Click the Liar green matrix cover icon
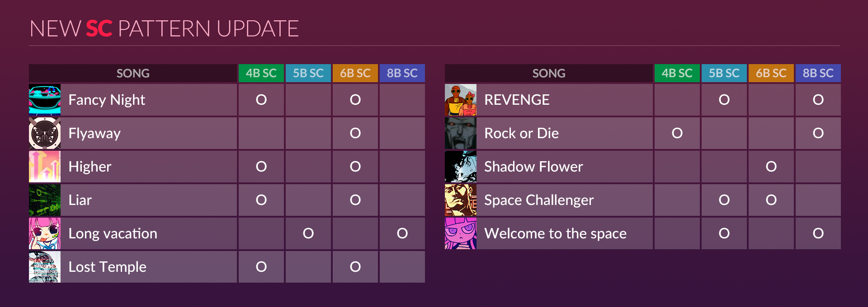868x307 pixels. (45, 200)
